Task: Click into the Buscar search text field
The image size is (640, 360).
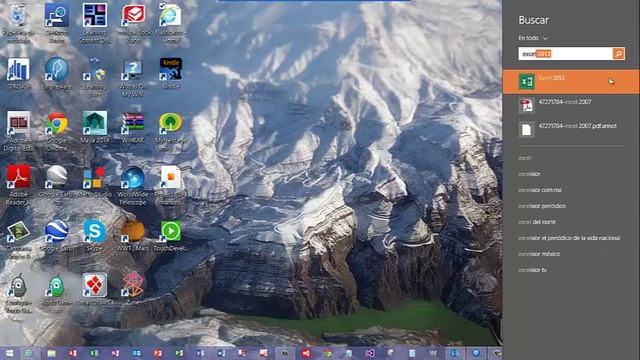Action: pyautogui.click(x=565, y=53)
